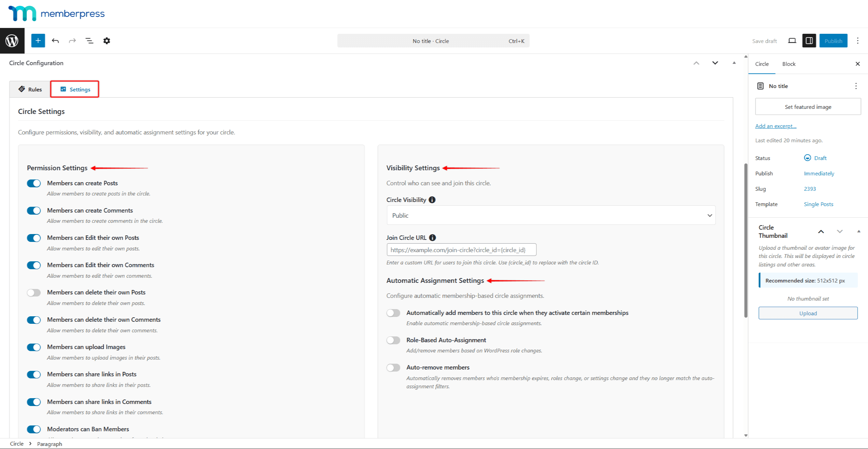Open the Circle Visibility Public dropdown
Screen dimensions: 868x449
[551, 215]
